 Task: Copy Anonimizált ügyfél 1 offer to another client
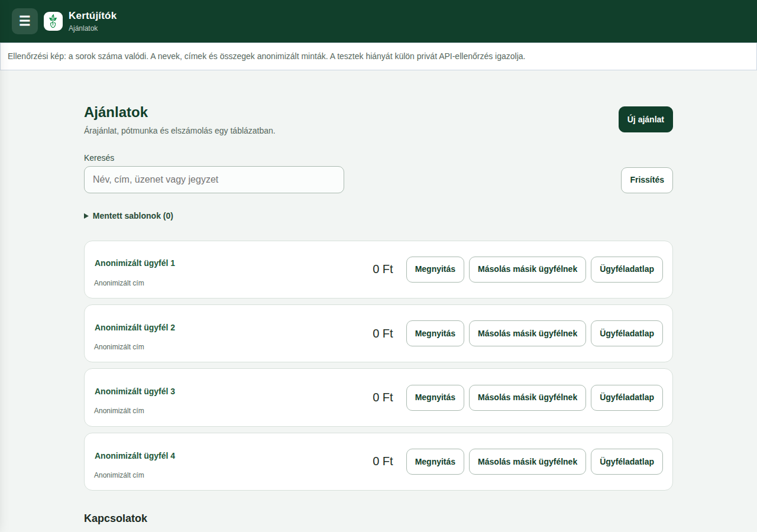pyautogui.click(x=528, y=270)
